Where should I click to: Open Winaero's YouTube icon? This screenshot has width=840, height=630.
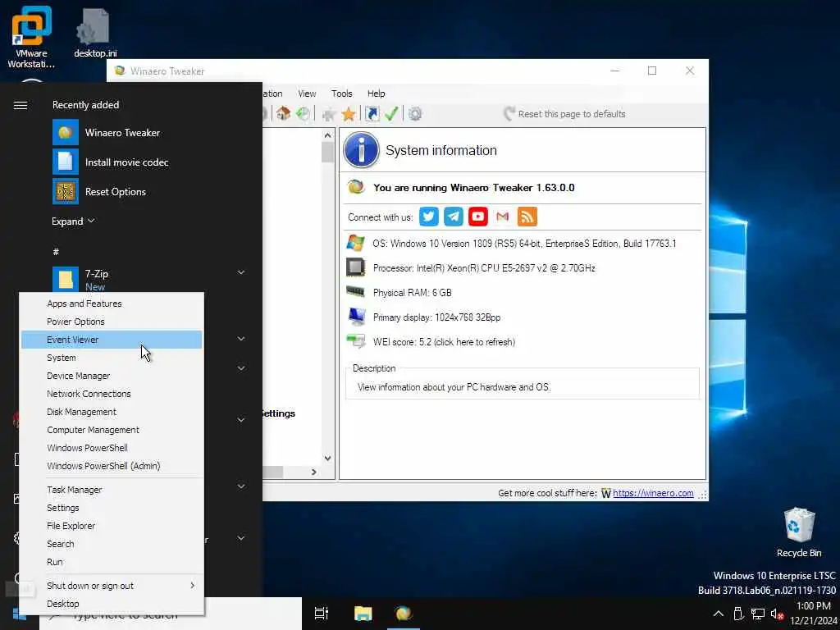(x=478, y=217)
